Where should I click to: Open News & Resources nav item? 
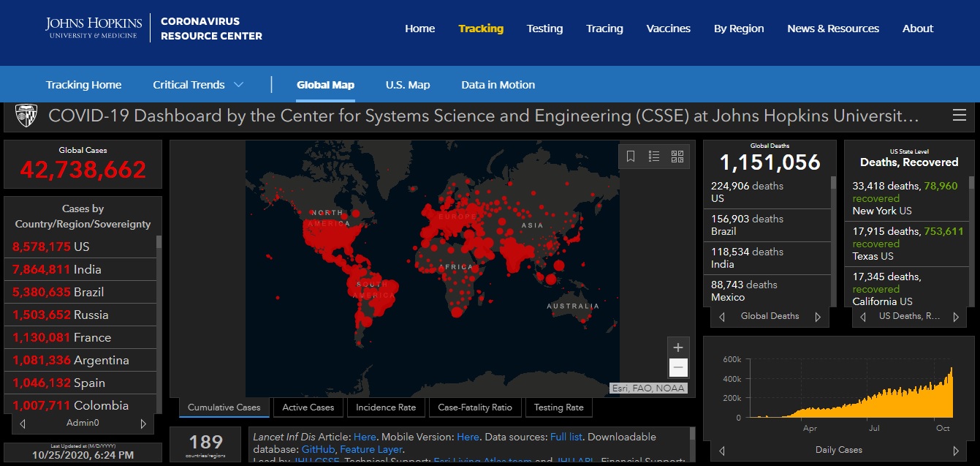833,29
